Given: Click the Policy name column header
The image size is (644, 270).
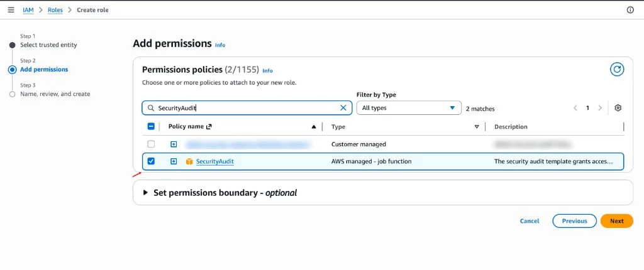Looking at the screenshot, I should click(x=186, y=126).
